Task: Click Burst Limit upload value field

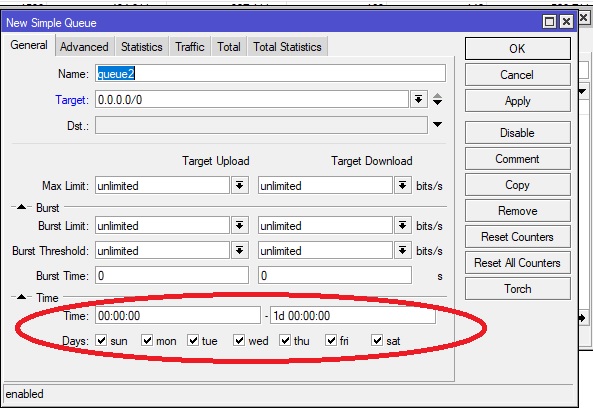Action: [x=162, y=225]
